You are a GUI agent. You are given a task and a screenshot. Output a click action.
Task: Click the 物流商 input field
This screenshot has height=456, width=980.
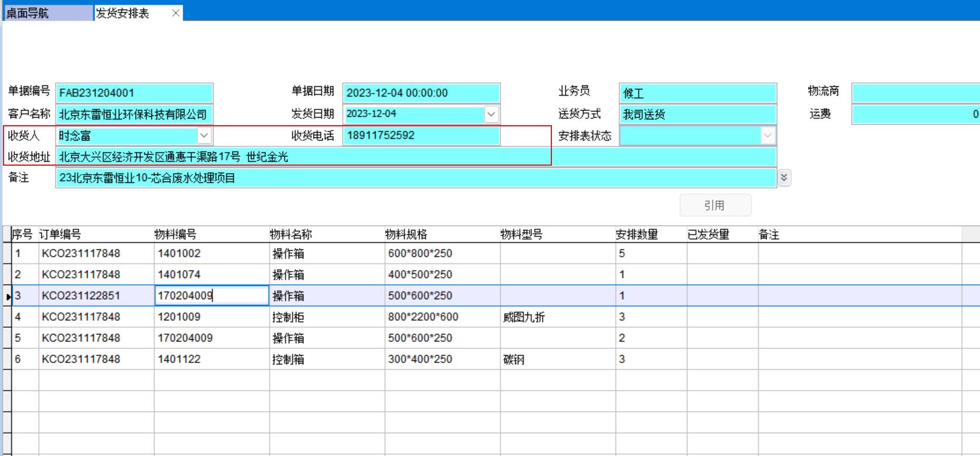point(915,93)
